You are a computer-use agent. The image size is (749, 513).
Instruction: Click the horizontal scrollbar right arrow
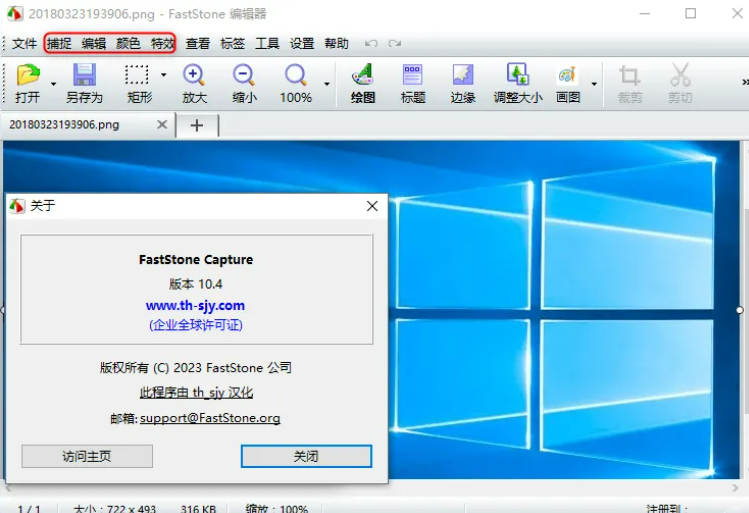click(735, 488)
